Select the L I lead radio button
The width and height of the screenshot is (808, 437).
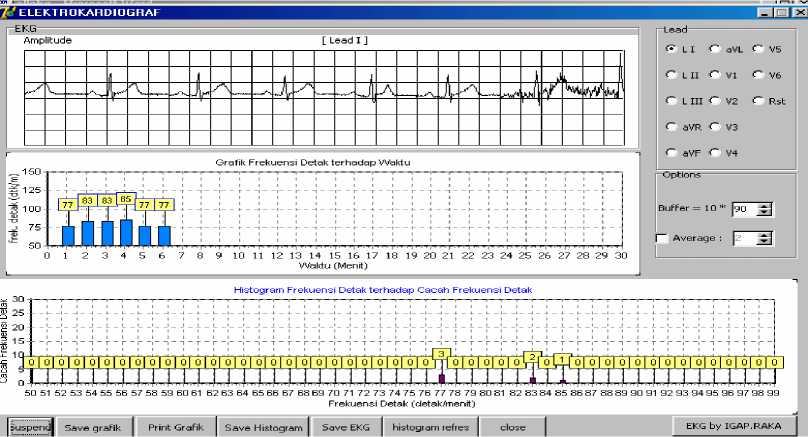click(672, 49)
